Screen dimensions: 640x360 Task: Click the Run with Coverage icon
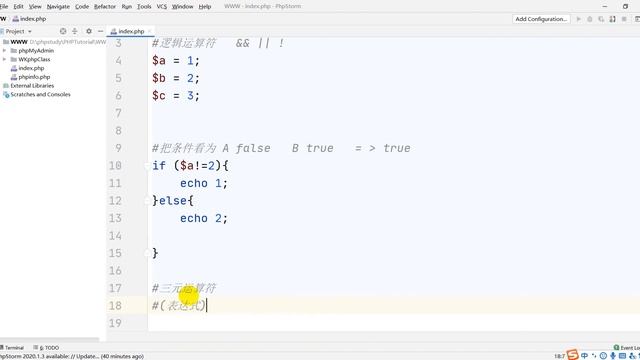point(601,19)
